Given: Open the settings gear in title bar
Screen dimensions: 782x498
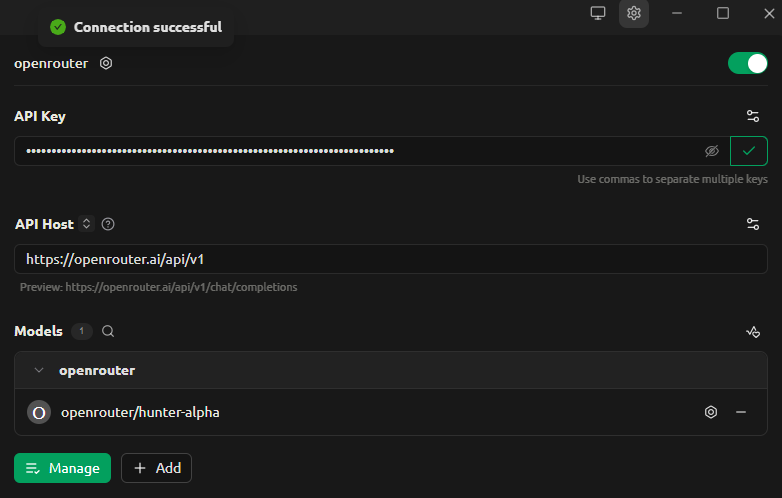Looking at the screenshot, I should click(x=633, y=13).
